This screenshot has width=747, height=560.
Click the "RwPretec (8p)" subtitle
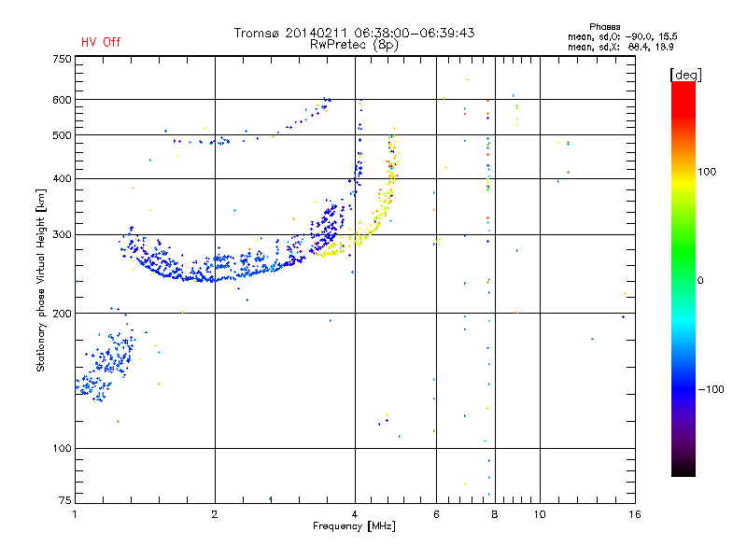click(354, 44)
